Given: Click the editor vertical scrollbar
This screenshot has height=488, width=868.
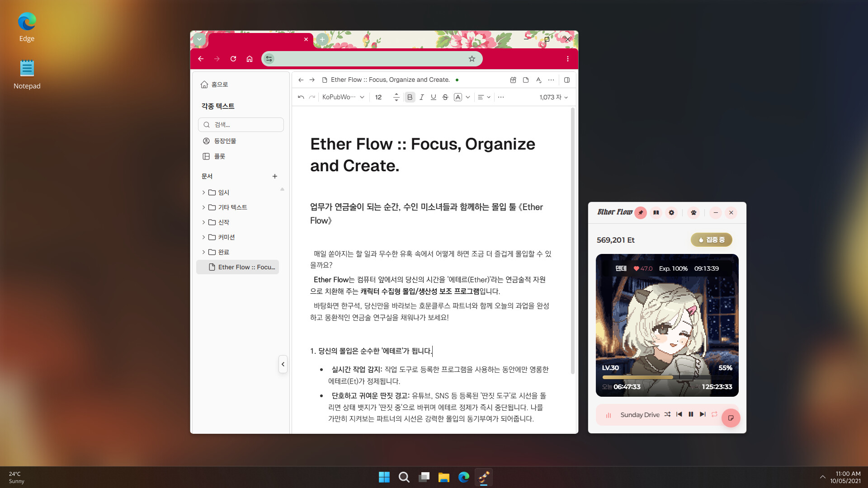Looking at the screenshot, I should (573, 241).
